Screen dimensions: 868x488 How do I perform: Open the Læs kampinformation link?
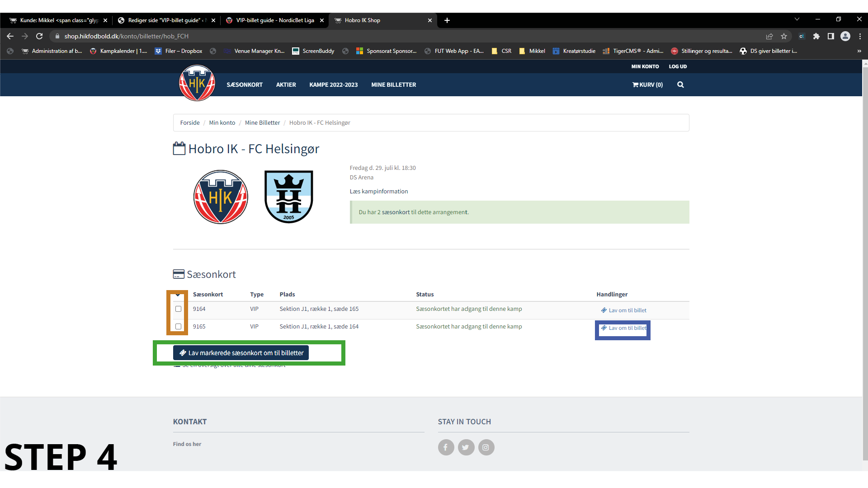pyautogui.click(x=378, y=192)
